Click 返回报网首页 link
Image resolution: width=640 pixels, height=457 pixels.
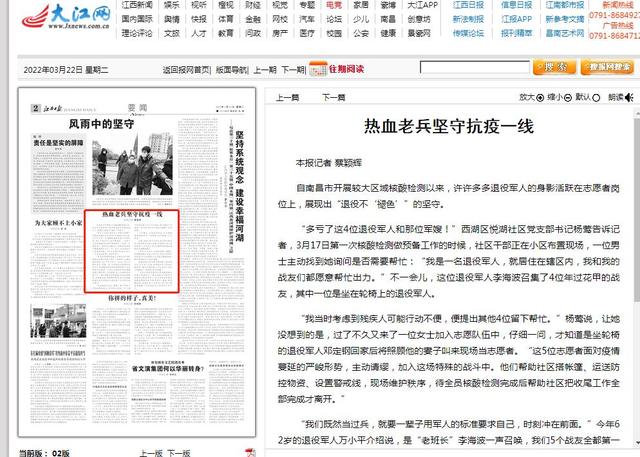(186, 70)
